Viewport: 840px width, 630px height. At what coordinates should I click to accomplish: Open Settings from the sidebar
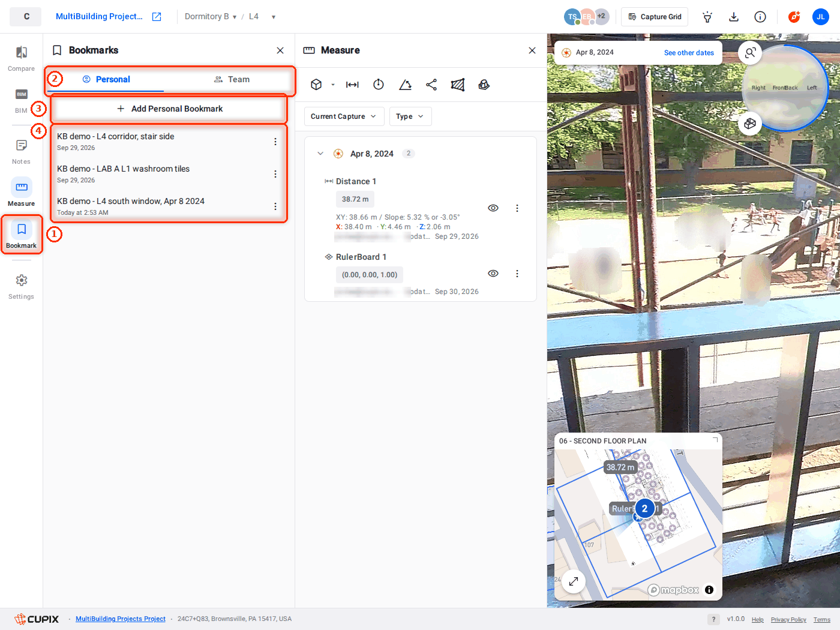(21, 287)
